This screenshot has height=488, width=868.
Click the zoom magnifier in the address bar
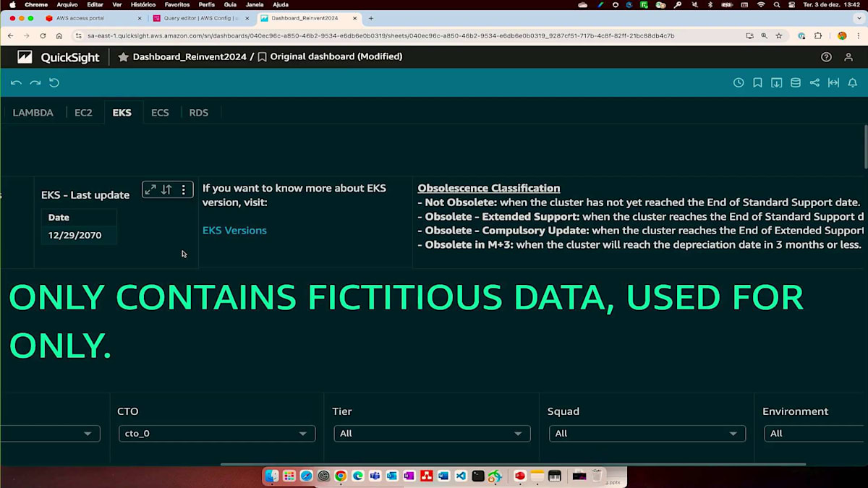[764, 35]
